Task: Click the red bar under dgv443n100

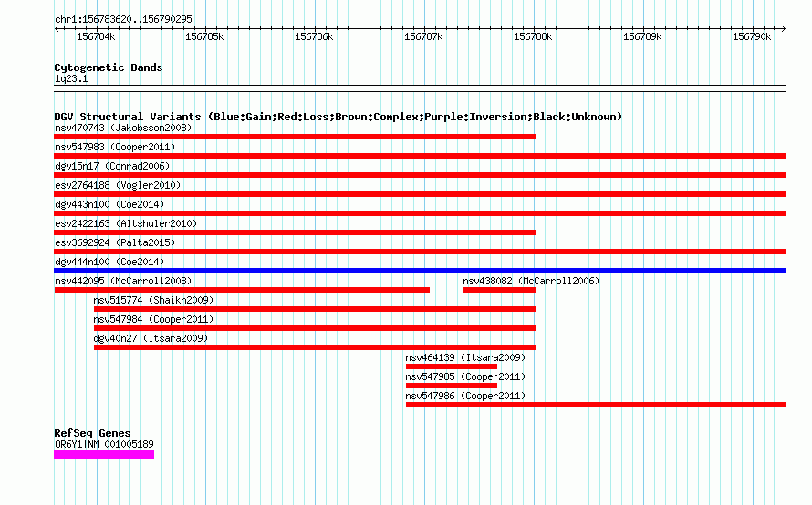Action: pyautogui.click(x=420, y=213)
